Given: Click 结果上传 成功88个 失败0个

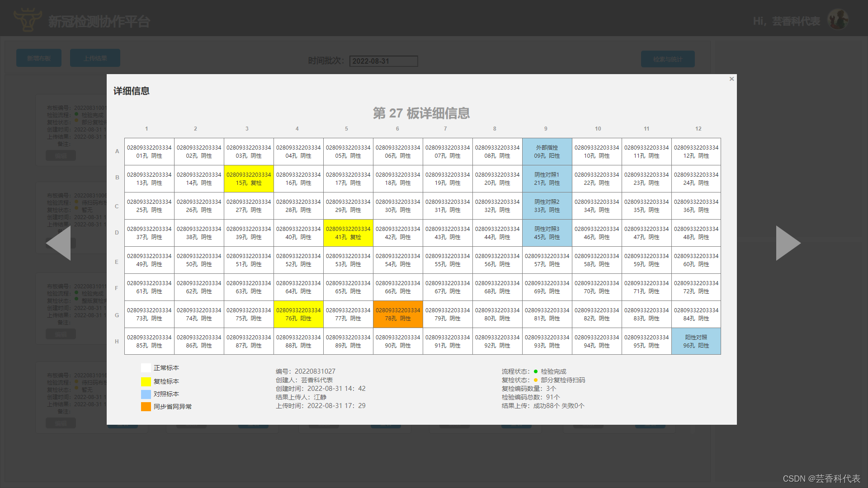Looking at the screenshot, I should pyautogui.click(x=543, y=406).
